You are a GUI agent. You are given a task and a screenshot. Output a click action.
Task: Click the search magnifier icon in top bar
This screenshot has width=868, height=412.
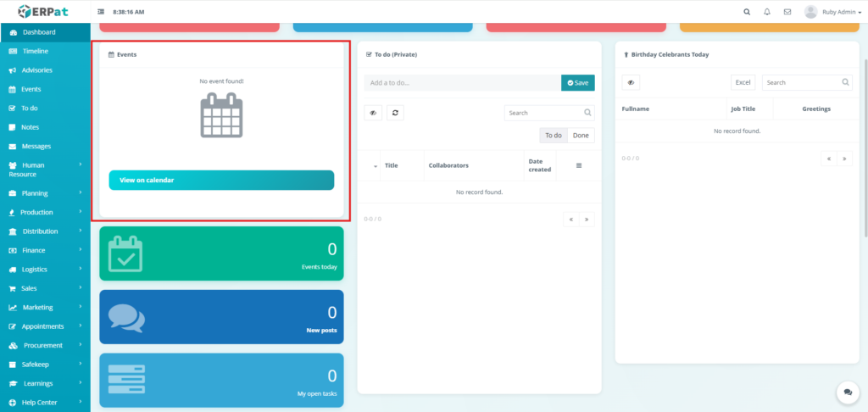tap(746, 12)
